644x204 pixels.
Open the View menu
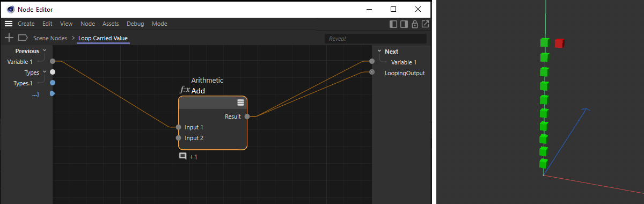[67, 24]
